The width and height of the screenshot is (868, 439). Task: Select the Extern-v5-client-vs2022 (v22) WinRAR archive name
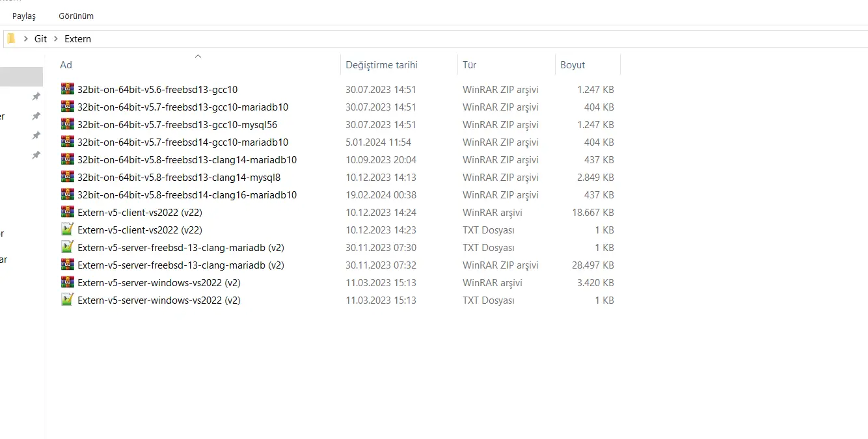pos(140,213)
